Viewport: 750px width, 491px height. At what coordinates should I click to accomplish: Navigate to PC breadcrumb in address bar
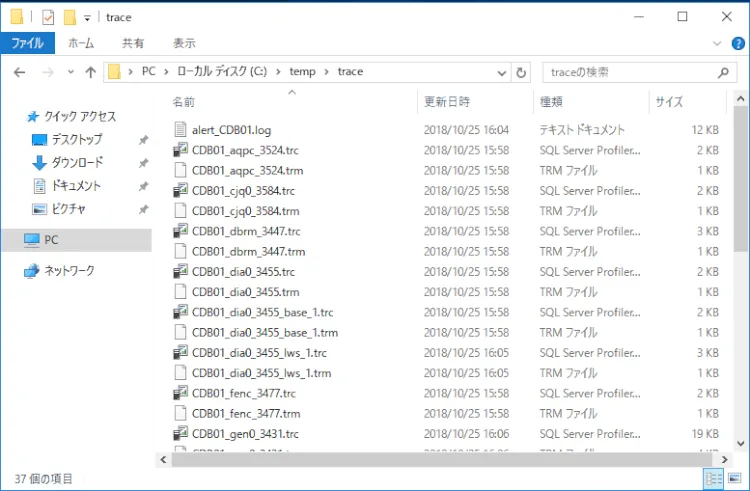[x=149, y=72]
